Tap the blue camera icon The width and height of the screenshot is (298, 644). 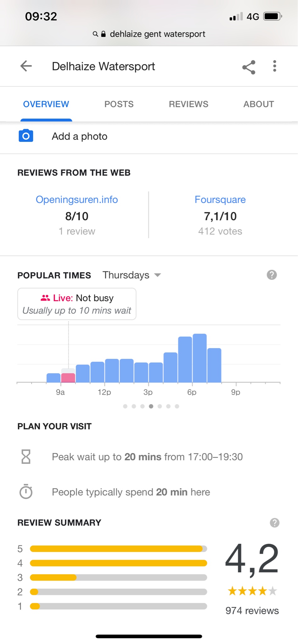coord(26,136)
